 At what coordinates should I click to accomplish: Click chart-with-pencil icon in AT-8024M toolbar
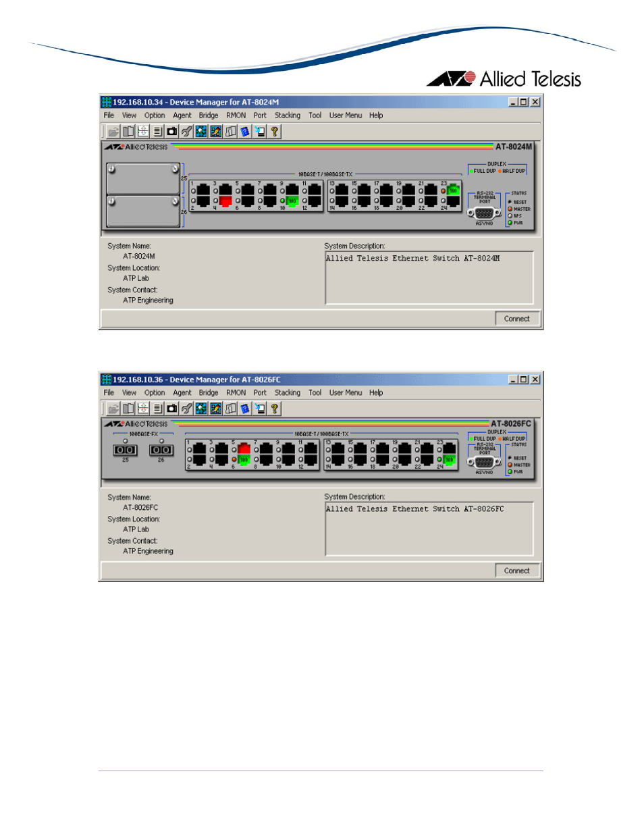tap(216, 132)
